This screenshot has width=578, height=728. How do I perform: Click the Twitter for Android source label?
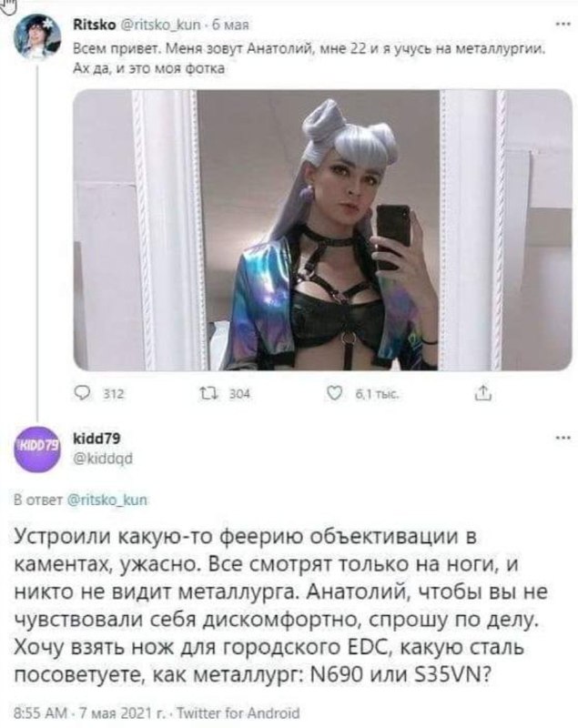pyautogui.click(x=238, y=713)
